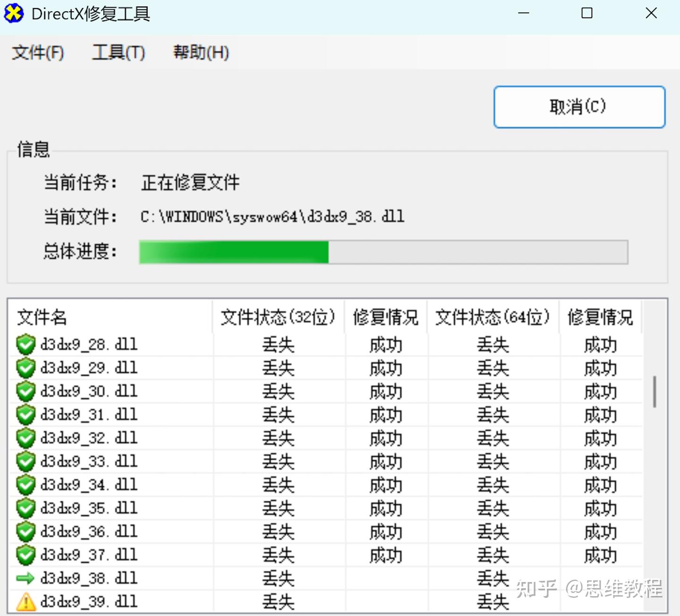680x616 pixels.
Task: Click the green shield icon for d3dx9_35.dll
Action: [x=25, y=508]
